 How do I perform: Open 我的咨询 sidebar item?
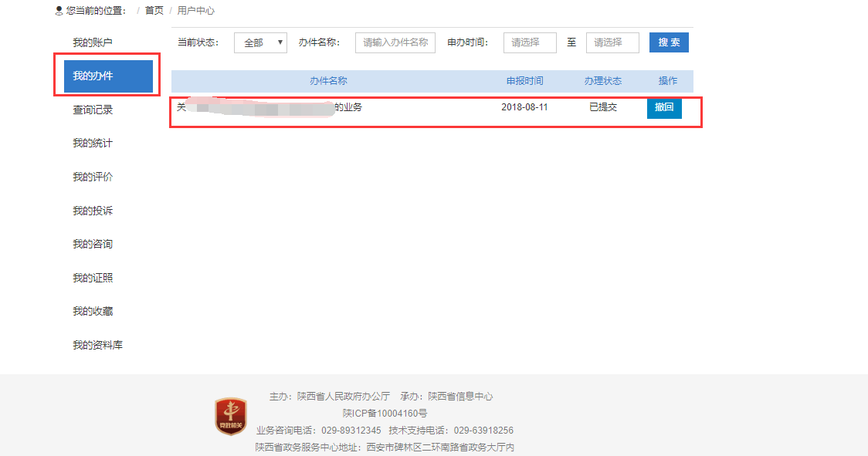[x=93, y=245]
